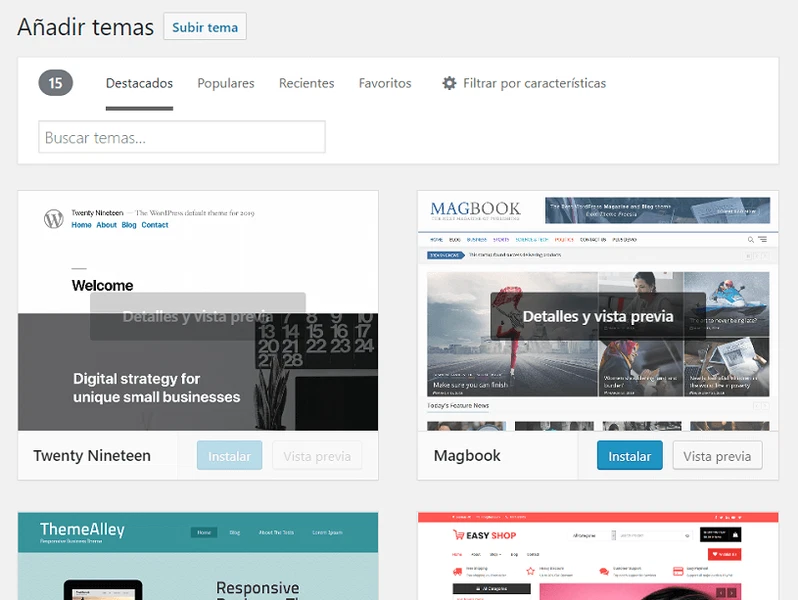Focus the Buscar temas search field

tap(182, 137)
